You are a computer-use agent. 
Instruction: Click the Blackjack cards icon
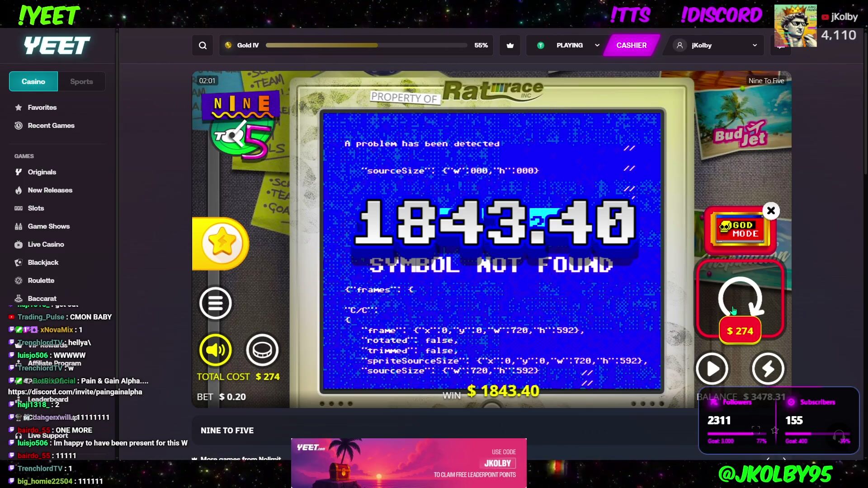[19, 263]
